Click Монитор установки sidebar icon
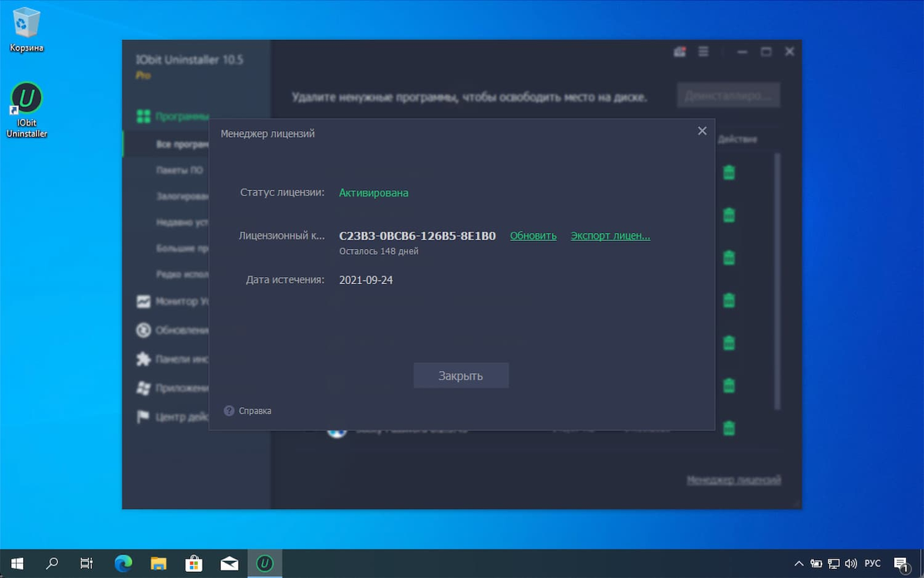 click(143, 302)
